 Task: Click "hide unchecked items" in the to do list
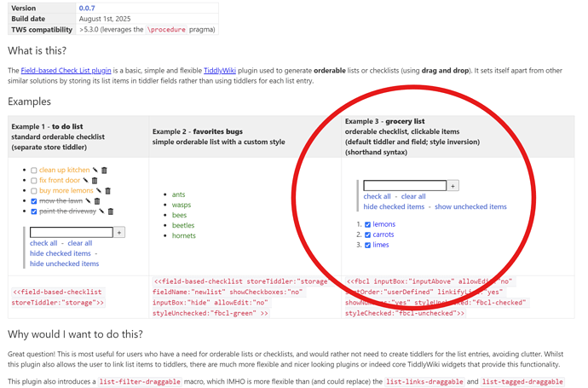tap(65, 263)
